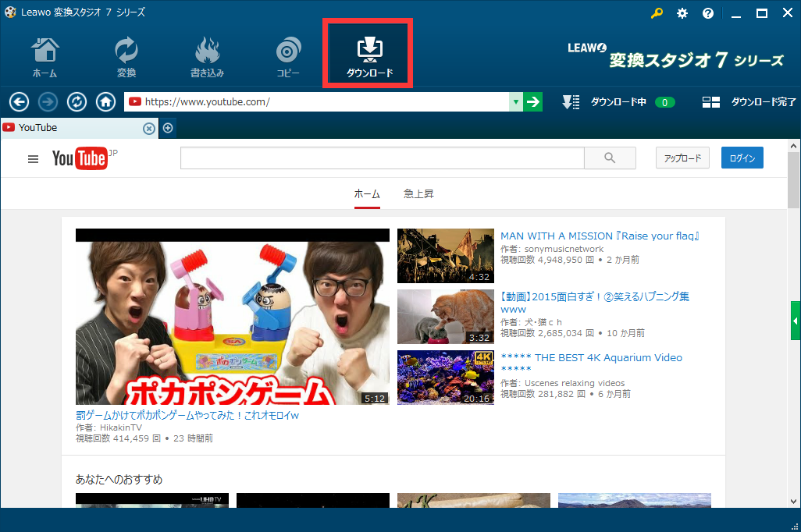
Task: Refresh the page with the reload icon
Action: click(77, 102)
